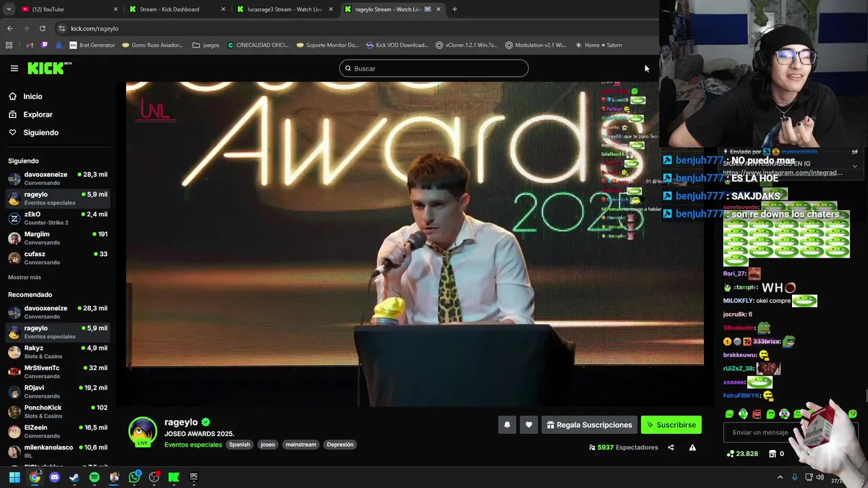Pick the first green smiley quick emote

[730, 413]
